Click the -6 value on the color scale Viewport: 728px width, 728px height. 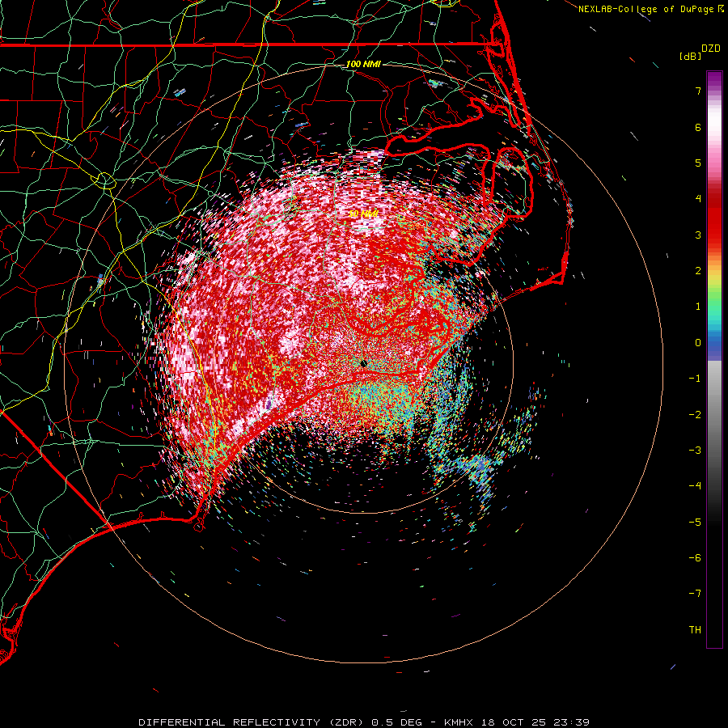[x=695, y=558]
